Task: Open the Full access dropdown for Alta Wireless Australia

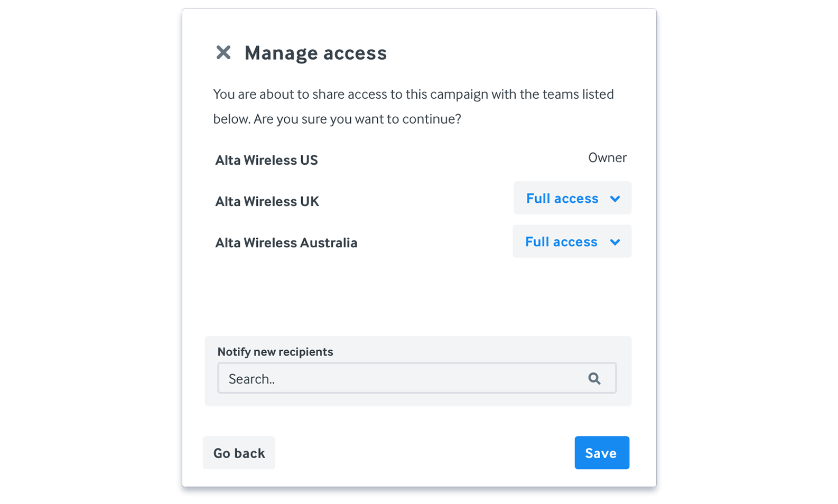Action: tap(572, 241)
